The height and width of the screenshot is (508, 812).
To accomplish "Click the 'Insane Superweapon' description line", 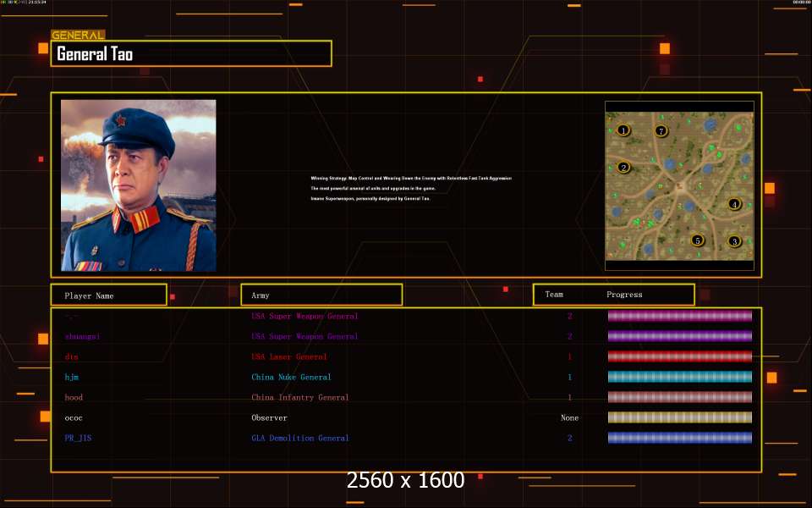I will click(370, 198).
